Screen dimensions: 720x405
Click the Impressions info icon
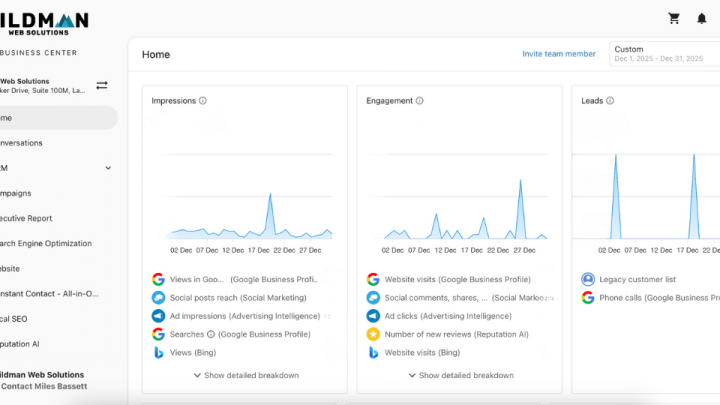202,101
